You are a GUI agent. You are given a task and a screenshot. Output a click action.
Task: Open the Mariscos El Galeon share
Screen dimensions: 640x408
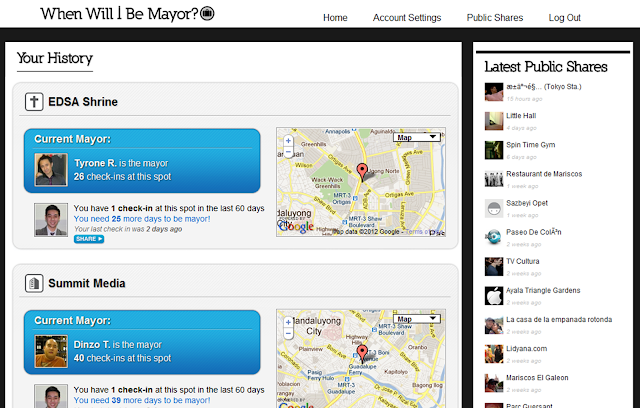(537, 378)
